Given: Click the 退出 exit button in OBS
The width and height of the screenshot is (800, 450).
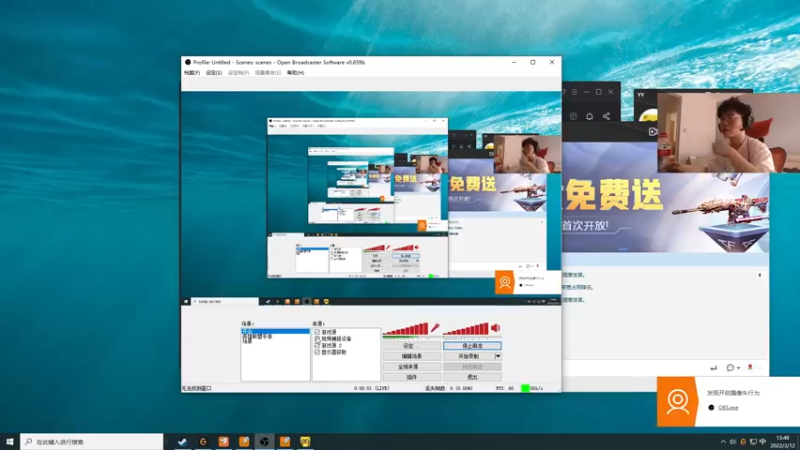Looking at the screenshot, I should pyautogui.click(x=472, y=377).
